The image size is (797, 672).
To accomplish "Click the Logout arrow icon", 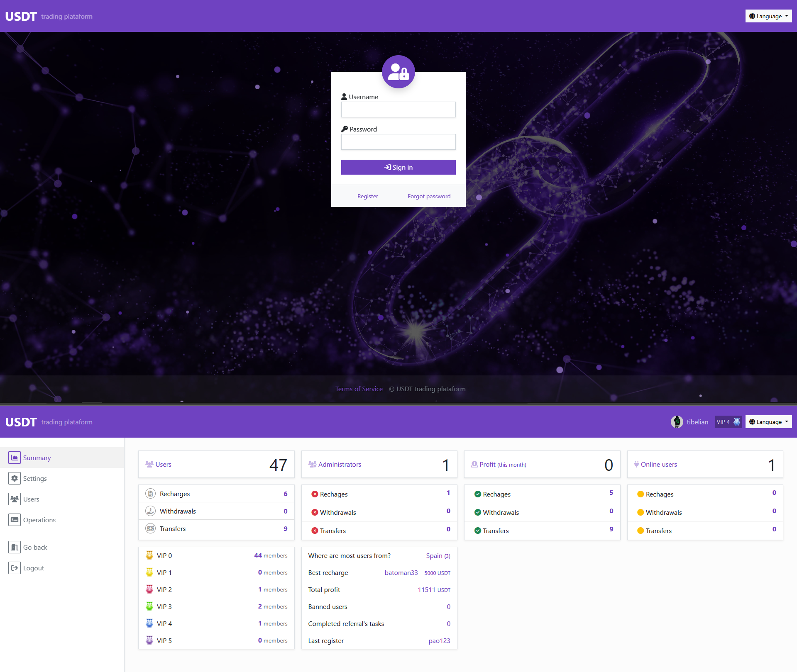I will coord(15,568).
